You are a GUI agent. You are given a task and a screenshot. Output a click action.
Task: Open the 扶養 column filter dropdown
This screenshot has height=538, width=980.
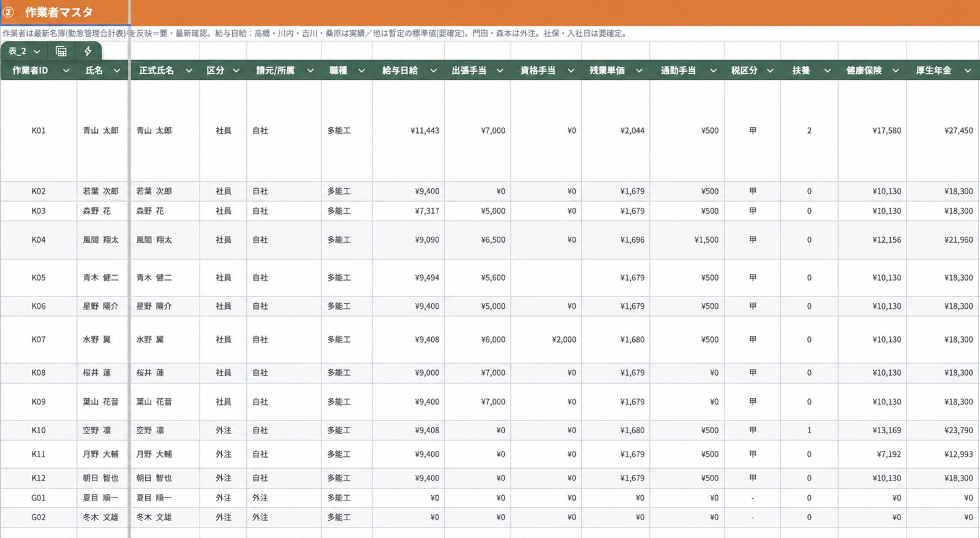827,70
